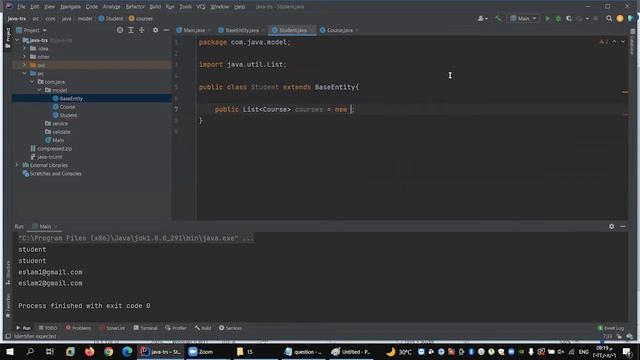Run with coverage using the shield icon
Image resolution: width=640 pixels, height=360 pixels.
point(569,19)
